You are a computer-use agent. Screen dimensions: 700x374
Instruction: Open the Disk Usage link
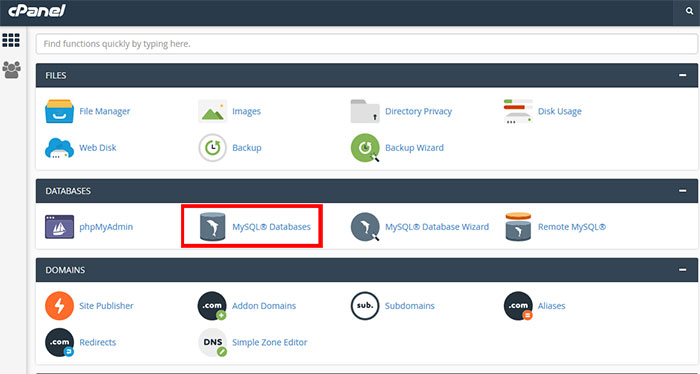560,111
